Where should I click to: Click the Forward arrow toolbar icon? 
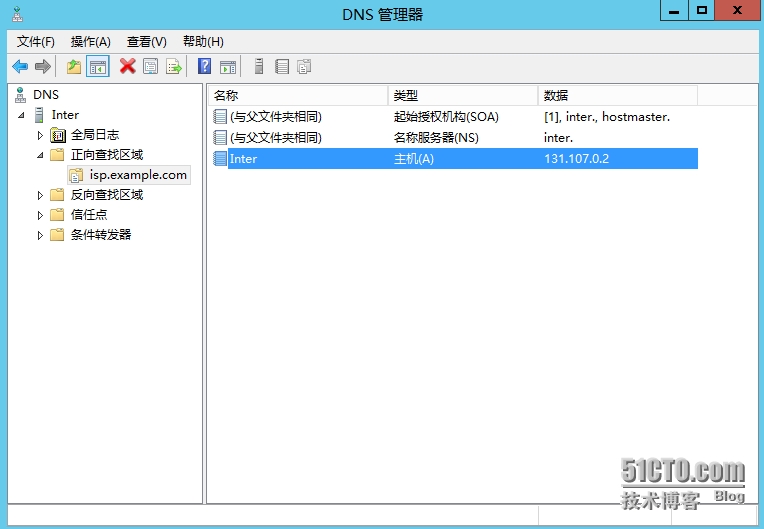click(43, 66)
